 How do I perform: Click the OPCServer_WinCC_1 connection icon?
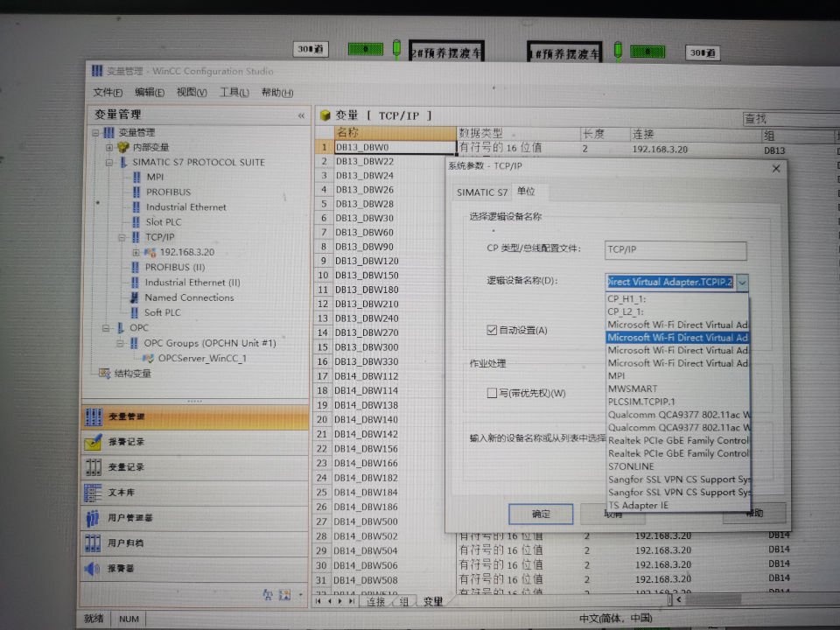click(148, 358)
